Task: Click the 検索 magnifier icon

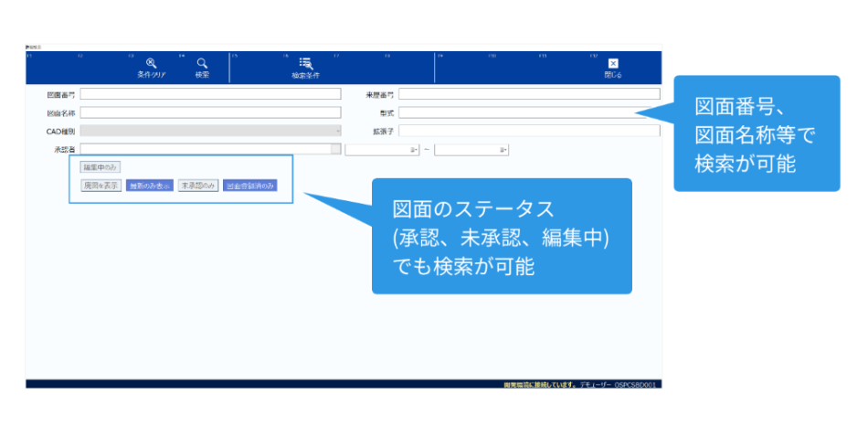Action: click(202, 63)
